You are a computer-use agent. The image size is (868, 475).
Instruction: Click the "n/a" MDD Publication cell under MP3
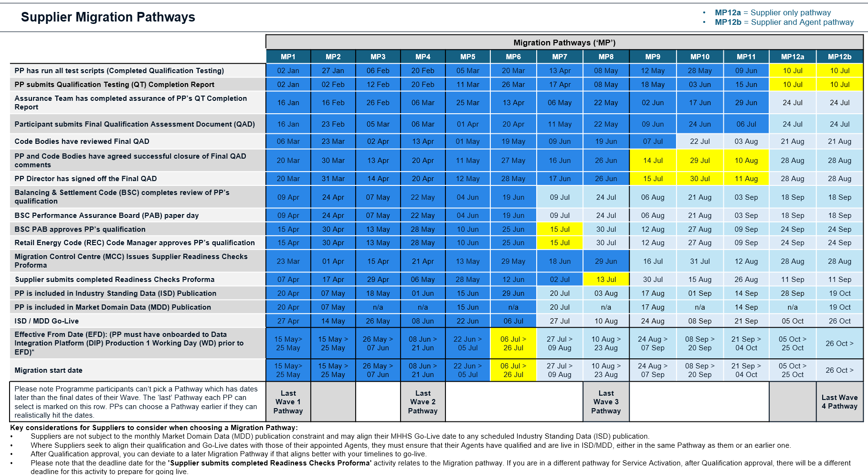pyautogui.click(x=378, y=307)
